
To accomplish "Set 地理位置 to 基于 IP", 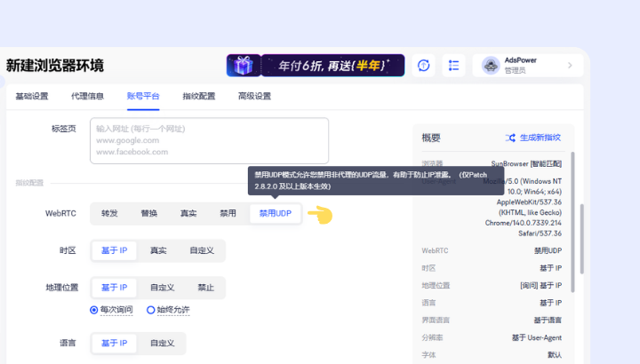I will pos(115,288).
